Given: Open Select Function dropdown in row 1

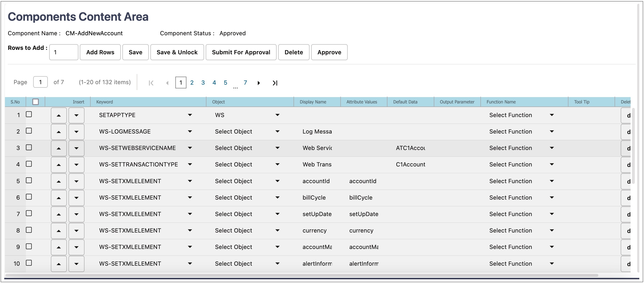Looking at the screenshot, I should tap(552, 115).
